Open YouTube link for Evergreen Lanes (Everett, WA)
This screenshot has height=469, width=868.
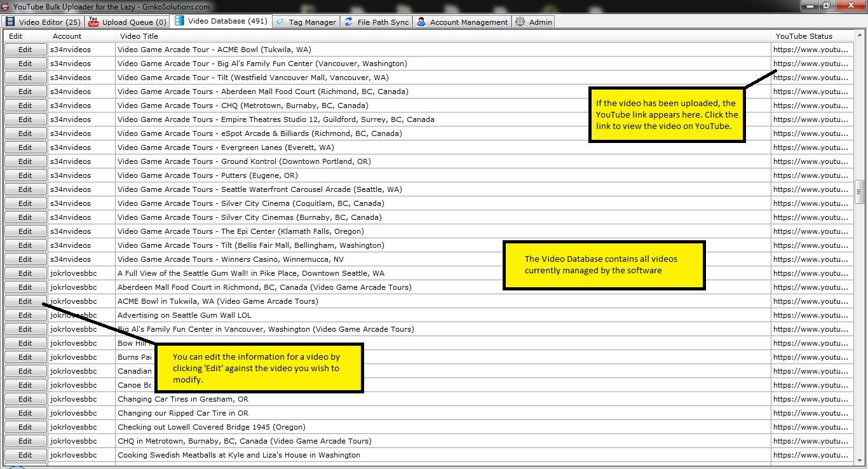coord(811,147)
